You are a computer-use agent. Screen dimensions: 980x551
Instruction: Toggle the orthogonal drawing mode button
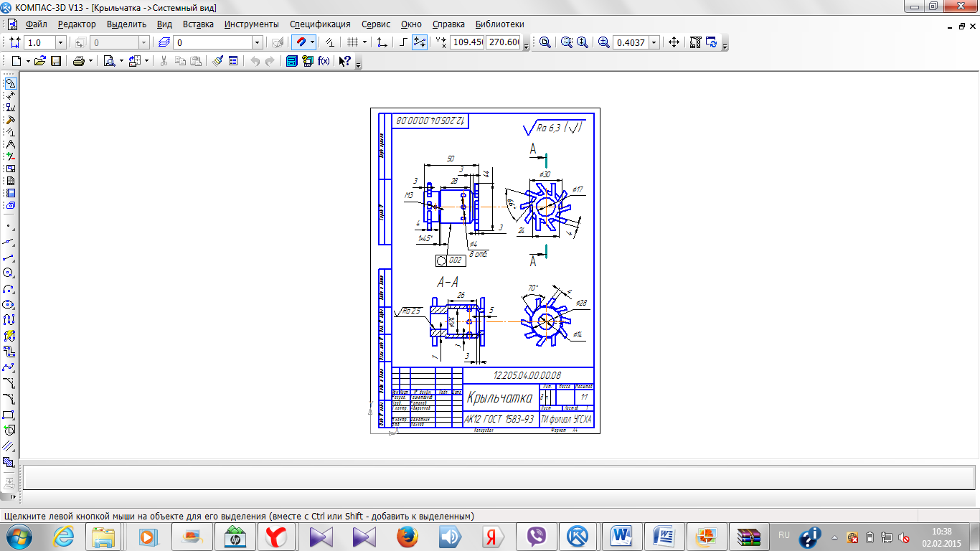pos(403,42)
